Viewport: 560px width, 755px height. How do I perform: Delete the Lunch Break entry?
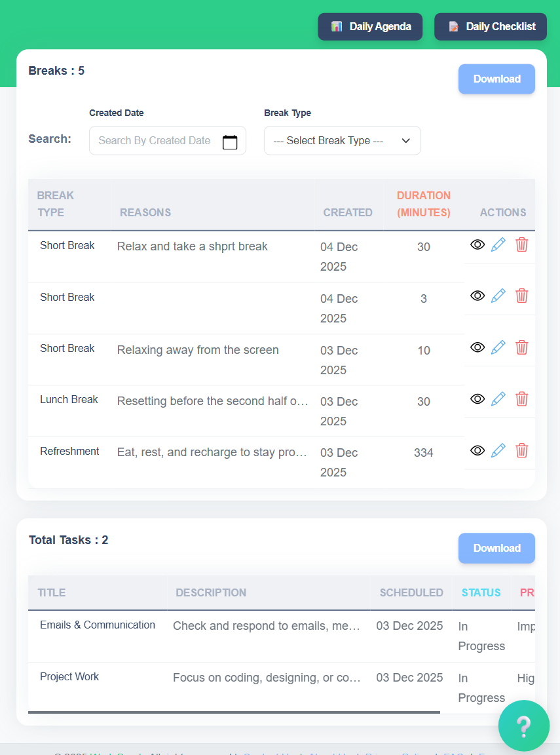(x=521, y=398)
